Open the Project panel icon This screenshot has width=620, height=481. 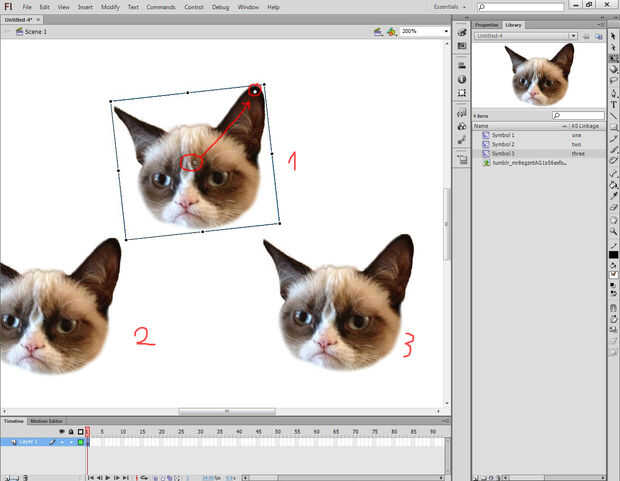point(461,159)
